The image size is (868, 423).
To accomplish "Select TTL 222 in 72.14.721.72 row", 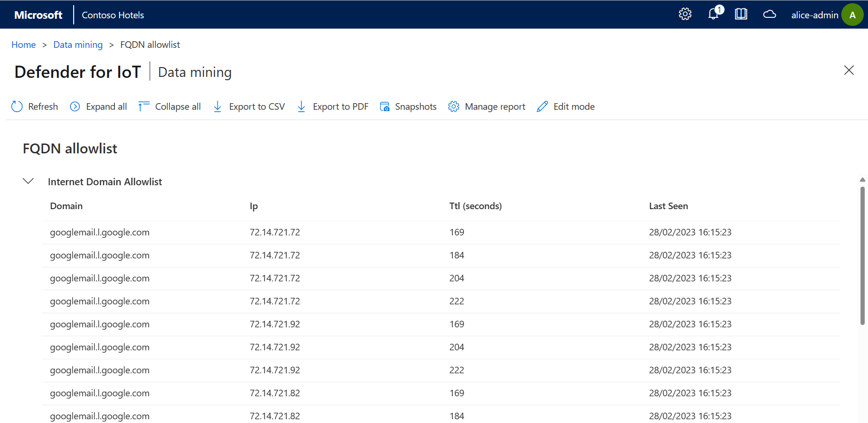I will click(457, 301).
